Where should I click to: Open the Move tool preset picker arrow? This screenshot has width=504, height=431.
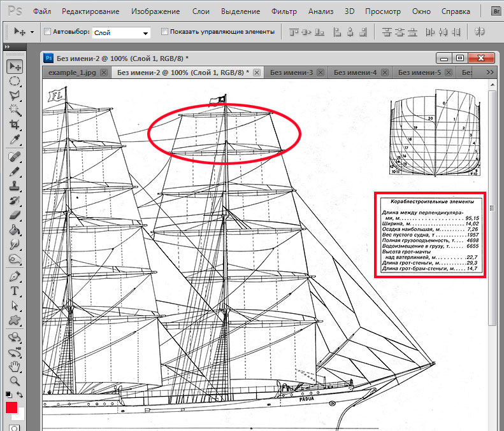32,32
